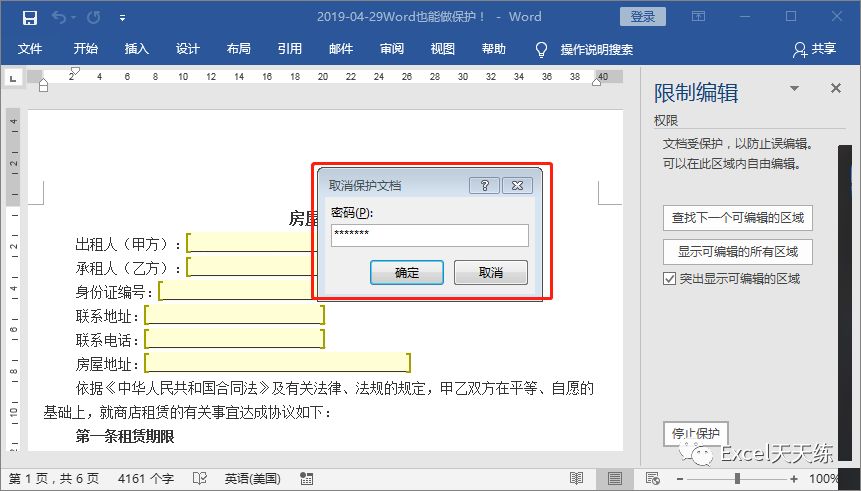This screenshot has height=491, width=861.
Task: Switch to Read Mode view icon
Action: click(576, 478)
